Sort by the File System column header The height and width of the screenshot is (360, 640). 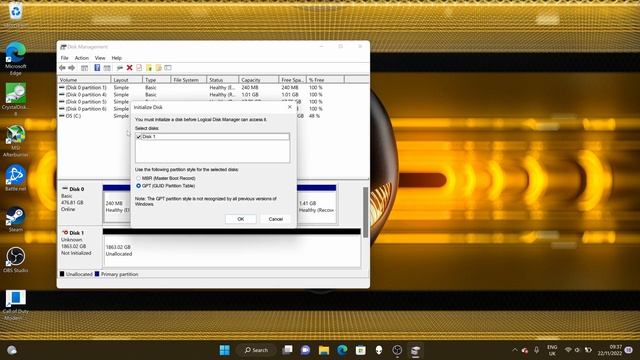pyautogui.click(x=189, y=80)
